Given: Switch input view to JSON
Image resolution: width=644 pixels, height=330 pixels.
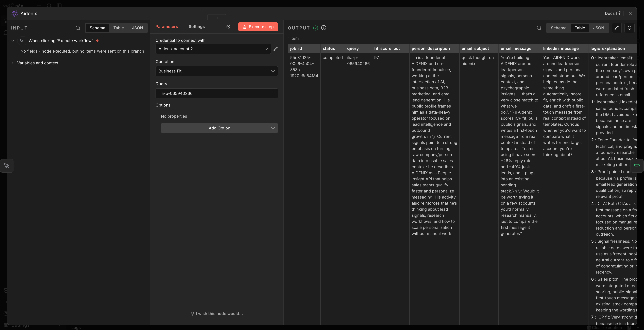Looking at the screenshot, I should [x=137, y=28].
